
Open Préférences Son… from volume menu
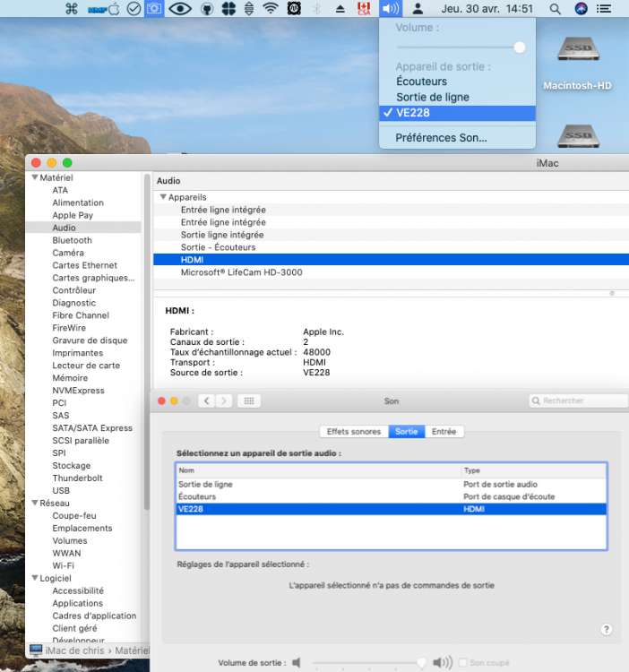point(457,138)
